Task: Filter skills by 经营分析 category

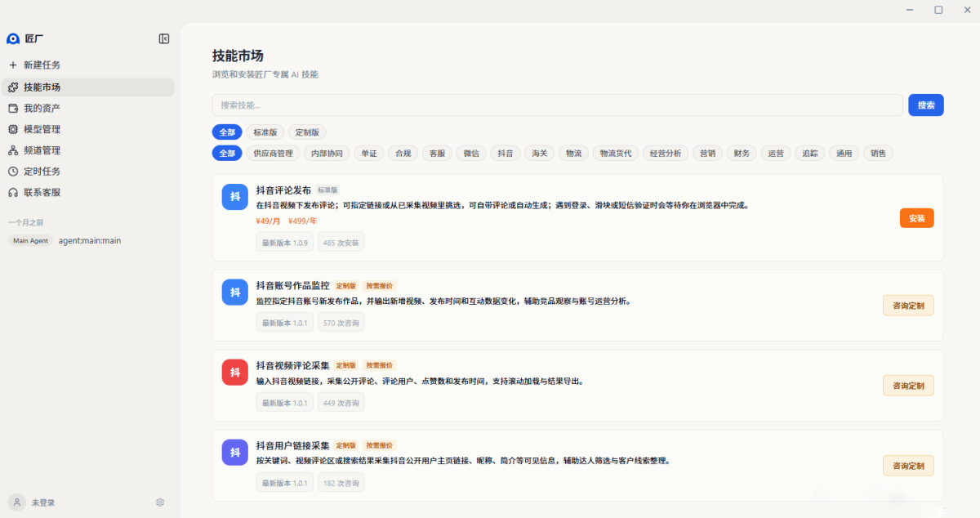Action: [x=666, y=153]
